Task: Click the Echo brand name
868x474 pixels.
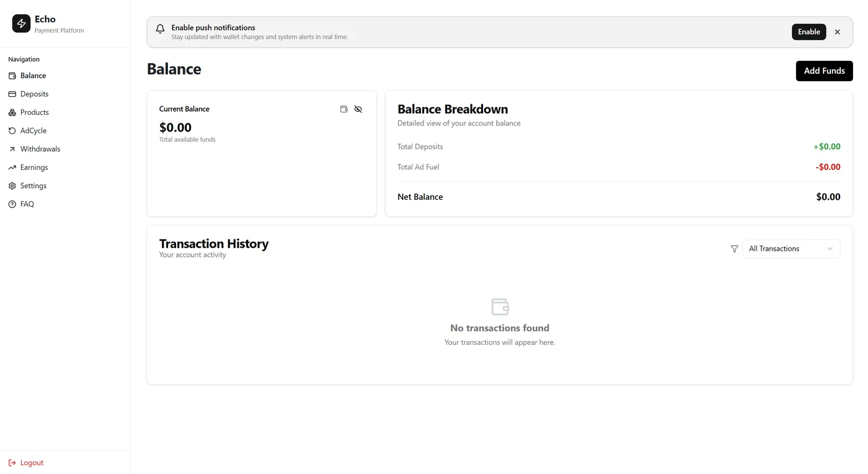Action: coord(45,19)
